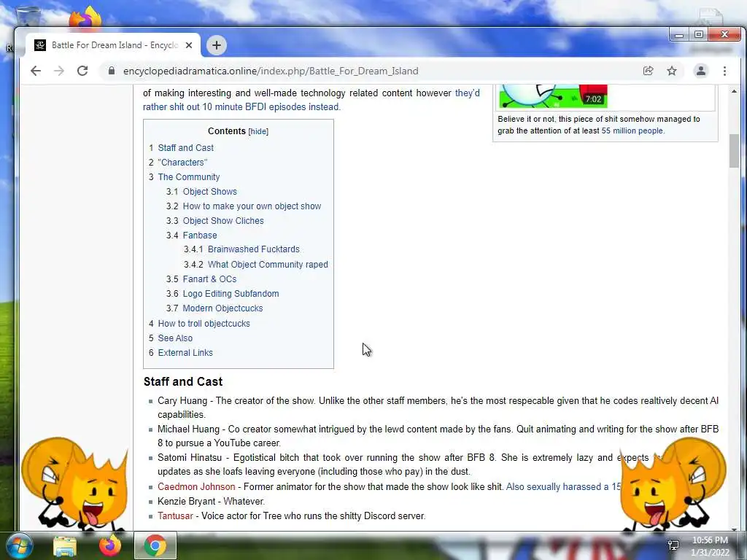Open Fanart & OCs contents link
Screen dimensions: 747x560
(x=209, y=279)
